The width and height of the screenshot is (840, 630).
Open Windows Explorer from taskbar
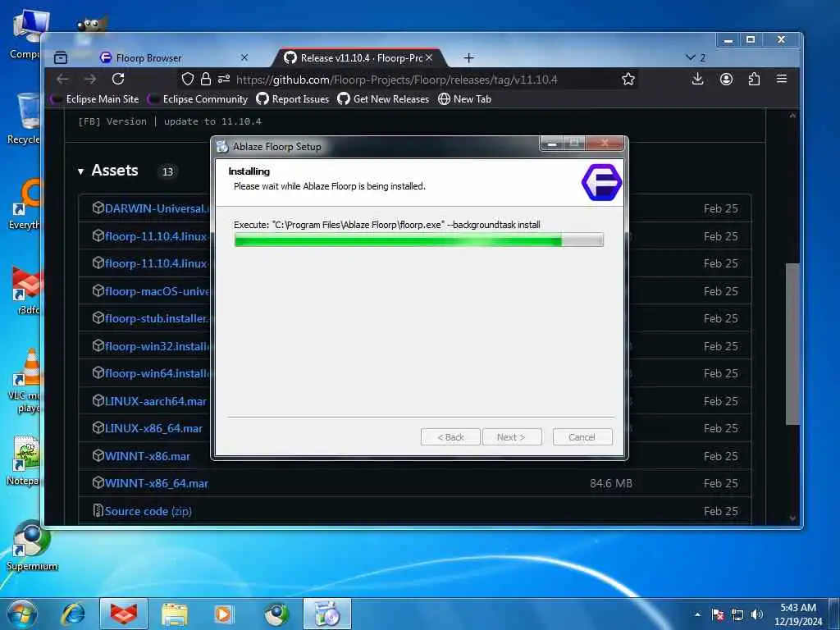[175, 614]
